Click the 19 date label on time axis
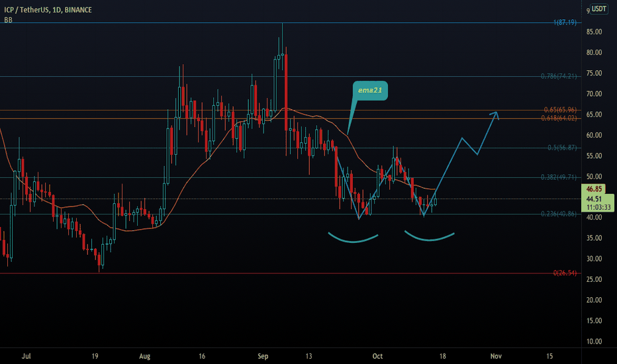617x364 pixels. click(x=95, y=356)
